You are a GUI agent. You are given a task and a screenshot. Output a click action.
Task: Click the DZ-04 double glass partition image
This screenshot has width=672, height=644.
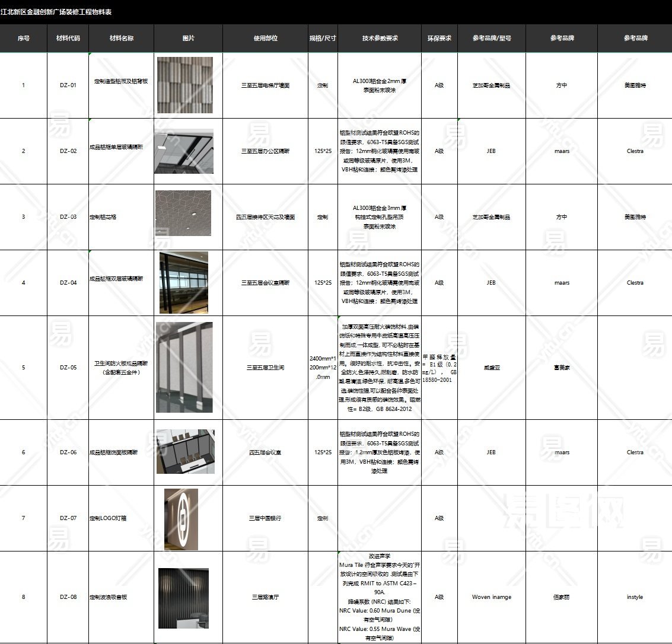coord(184,282)
